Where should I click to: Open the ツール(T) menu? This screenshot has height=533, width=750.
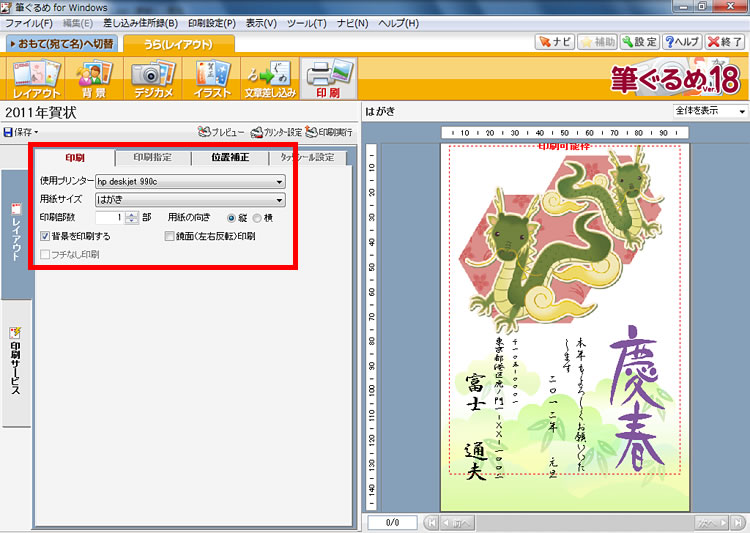coord(307,23)
